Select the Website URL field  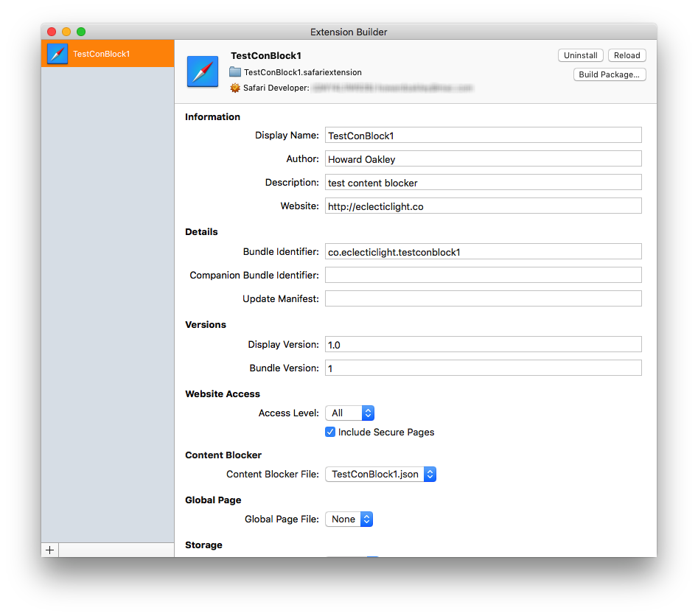coord(483,206)
